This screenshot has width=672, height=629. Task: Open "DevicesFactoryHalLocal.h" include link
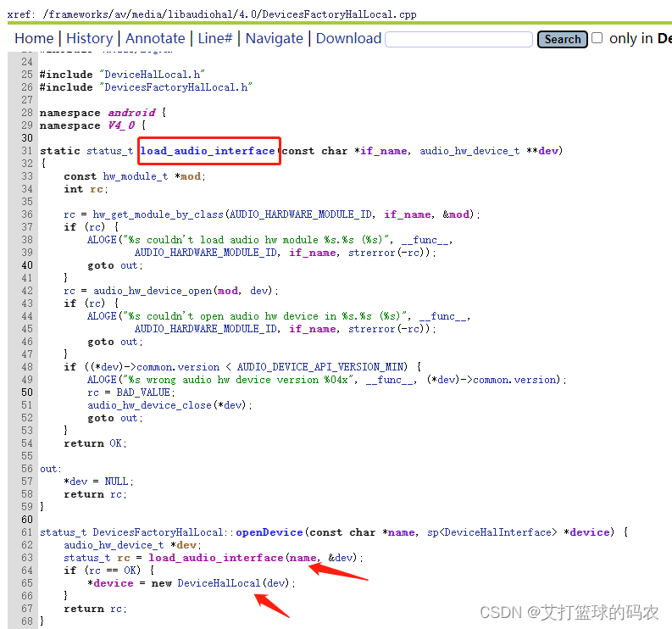pyautogui.click(x=176, y=87)
